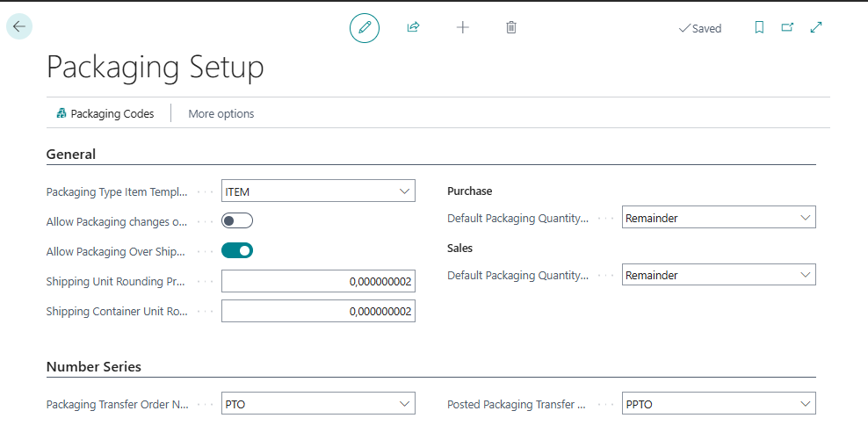Image resolution: width=868 pixels, height=447 pixels.
Task: Click the pencil edit icon
Action: pos(365,28)
